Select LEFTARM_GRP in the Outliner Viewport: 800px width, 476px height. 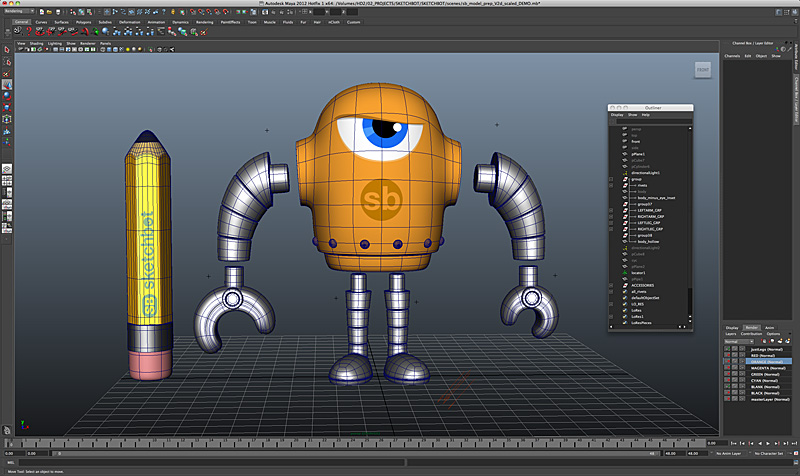(650, 211)
